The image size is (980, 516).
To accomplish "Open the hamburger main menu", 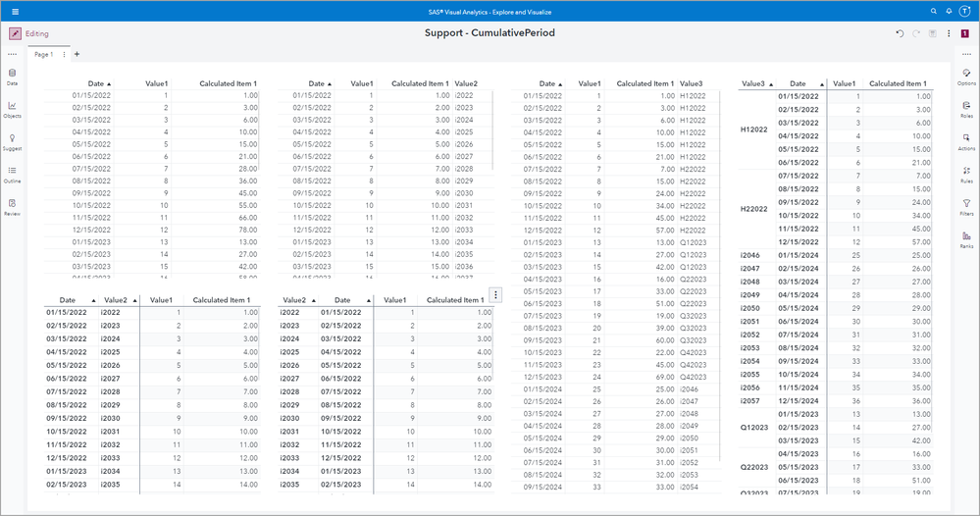I will (x=15, y=11).
